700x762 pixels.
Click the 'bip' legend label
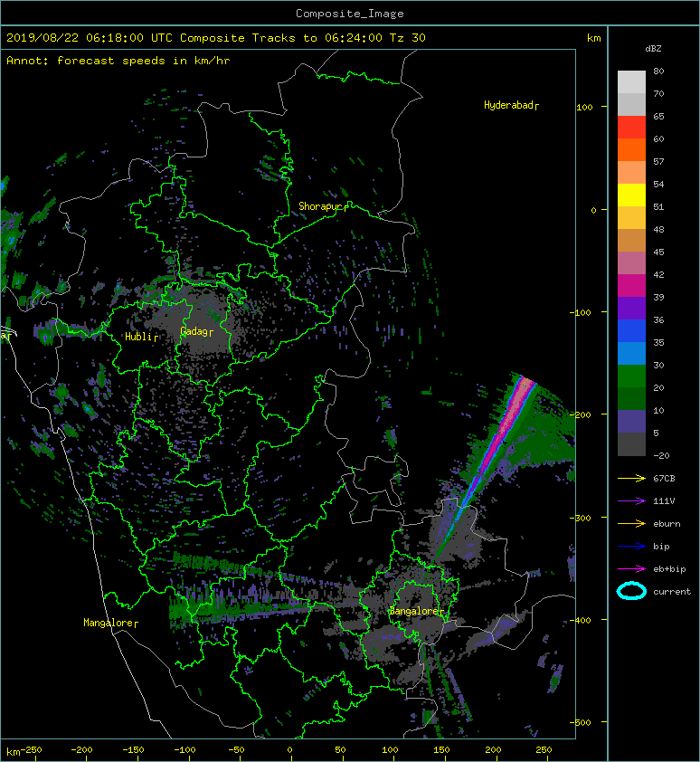(661, 547)
